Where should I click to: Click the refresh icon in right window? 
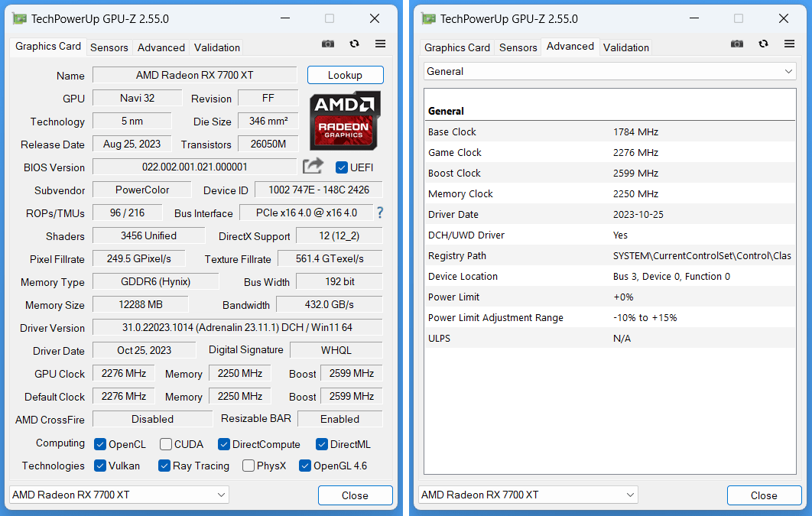763,44
